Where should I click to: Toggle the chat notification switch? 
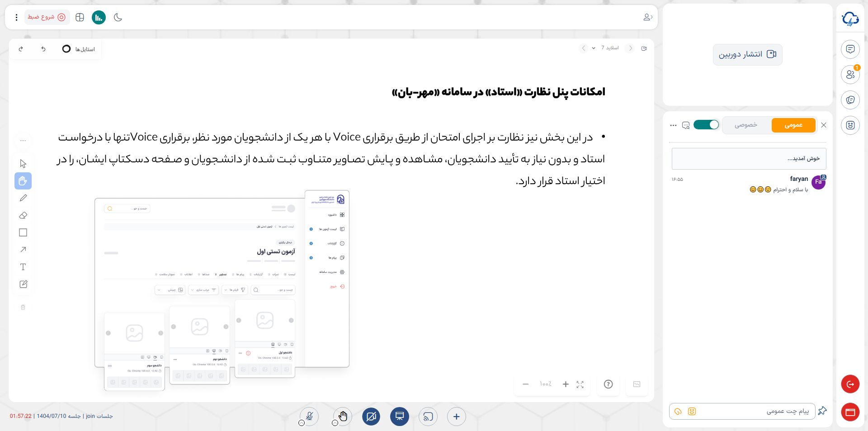(x=706, y=125)
